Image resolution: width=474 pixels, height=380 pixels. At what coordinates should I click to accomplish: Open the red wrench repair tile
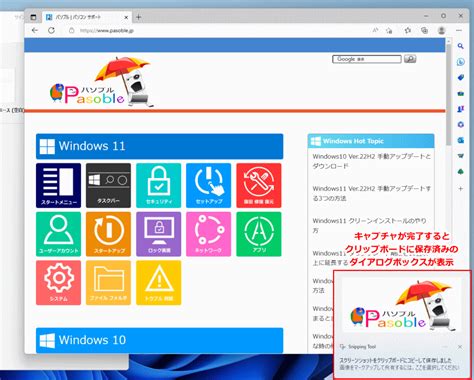click(259, 185)
